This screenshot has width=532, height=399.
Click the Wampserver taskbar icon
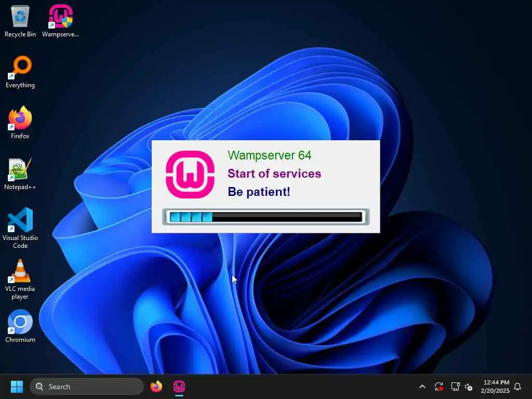pos(179,387)
